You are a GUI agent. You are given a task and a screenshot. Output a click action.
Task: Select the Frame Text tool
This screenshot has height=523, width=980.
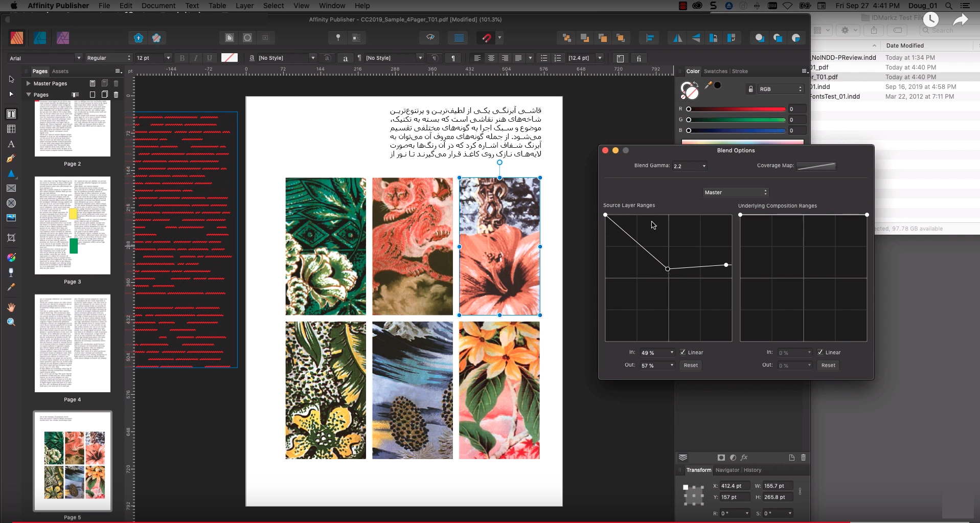(11, 114)
